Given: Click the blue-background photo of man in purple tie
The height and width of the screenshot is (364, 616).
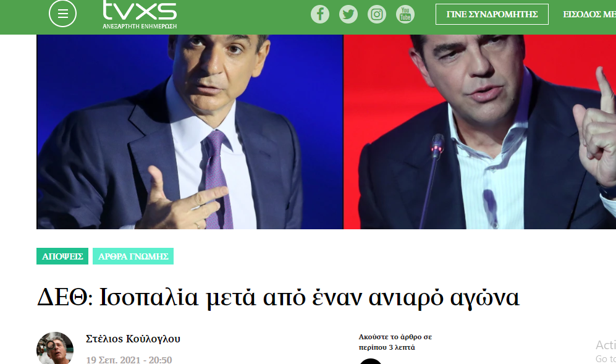Looking at the screenshot, I should point(190,132).
